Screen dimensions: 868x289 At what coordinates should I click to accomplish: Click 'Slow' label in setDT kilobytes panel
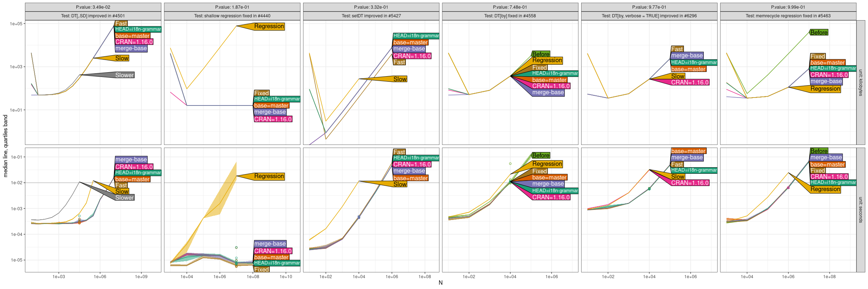point(400,79)
